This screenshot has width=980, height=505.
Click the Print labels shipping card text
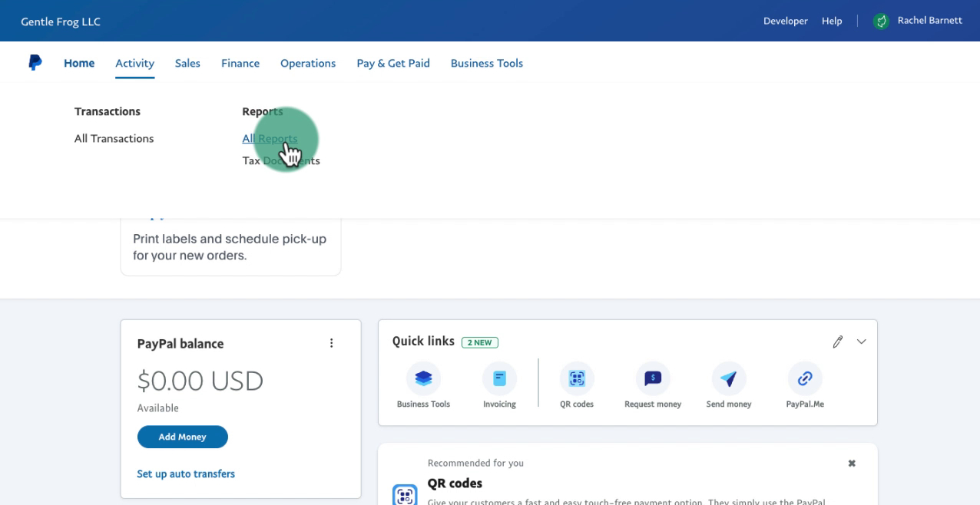click(x=230, y=246)
